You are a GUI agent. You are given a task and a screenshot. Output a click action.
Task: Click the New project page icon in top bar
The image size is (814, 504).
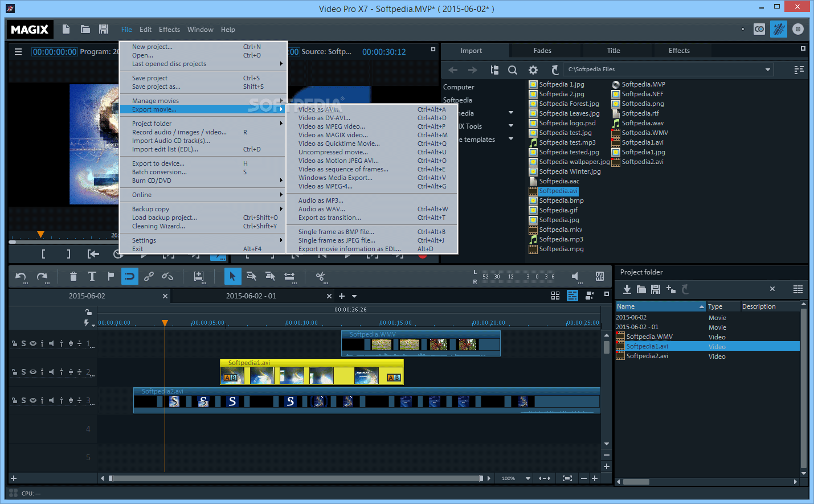66,29
